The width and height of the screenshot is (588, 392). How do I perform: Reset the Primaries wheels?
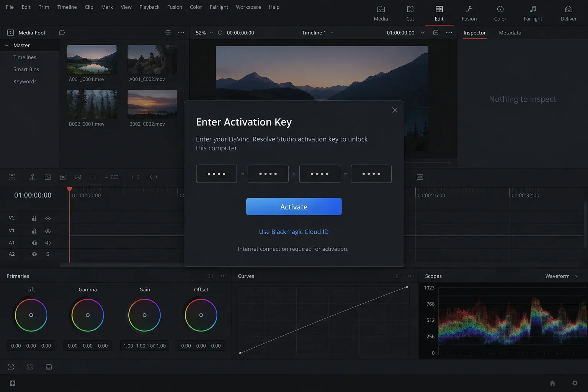tap(211, 276)
